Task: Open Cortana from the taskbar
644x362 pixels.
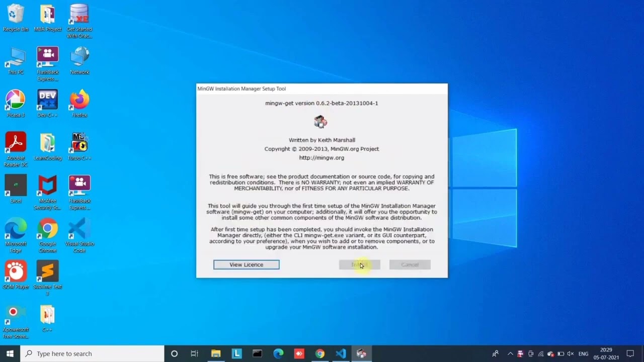Action: [174, 353]
